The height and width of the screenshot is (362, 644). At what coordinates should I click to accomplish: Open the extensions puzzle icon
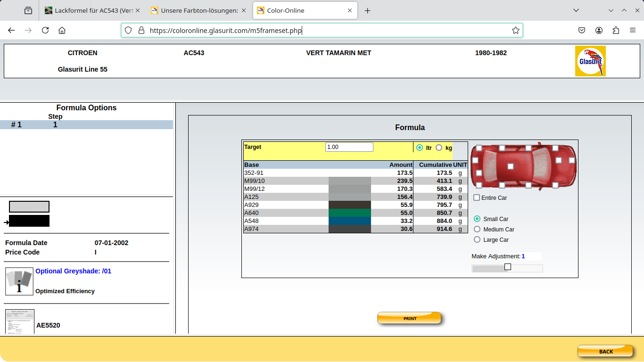pyautogui.click(x=616, y=30)
